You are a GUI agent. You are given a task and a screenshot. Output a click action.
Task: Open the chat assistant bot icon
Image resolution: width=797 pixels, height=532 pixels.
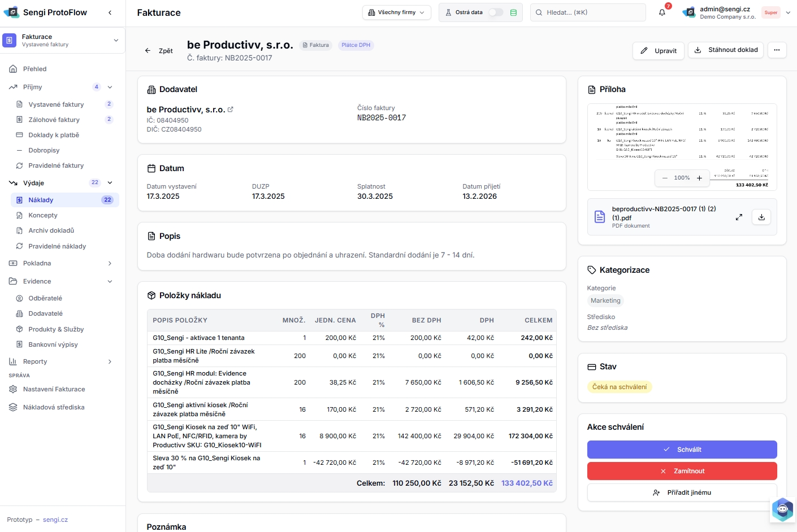pyautogui.click(x=782, y=509)
